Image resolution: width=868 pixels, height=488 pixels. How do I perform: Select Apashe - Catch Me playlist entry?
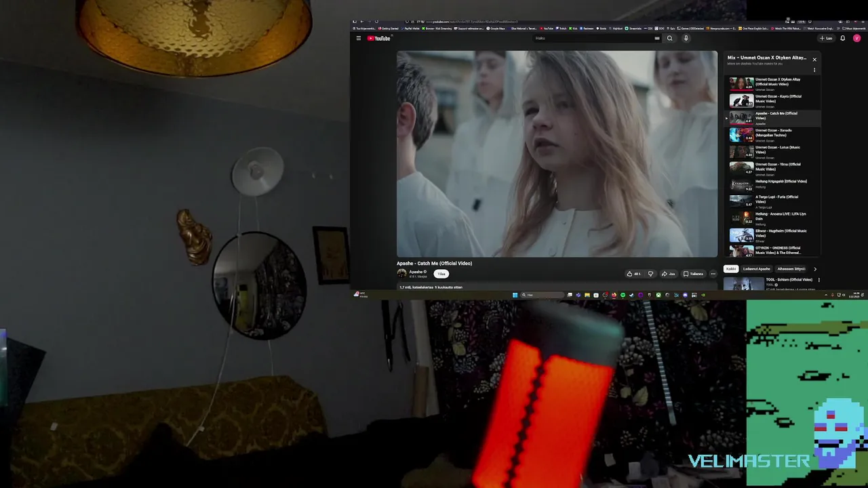tap(772, 117)
